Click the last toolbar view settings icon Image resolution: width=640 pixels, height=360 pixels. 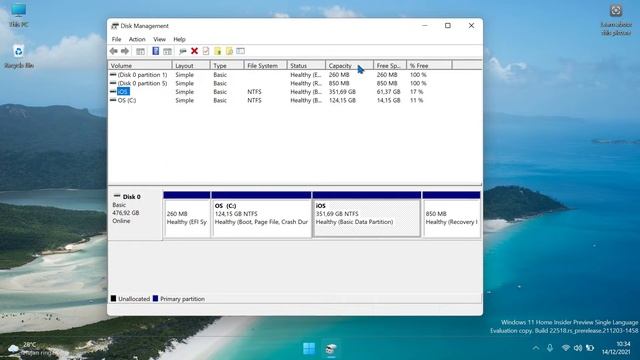(240, 51)
